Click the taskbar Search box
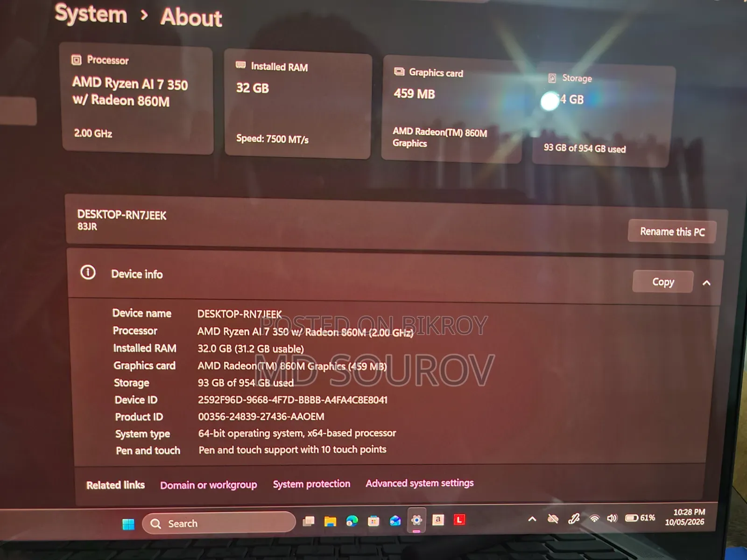Viewport: 747px width, 560px height. click(x=218, y=523)
